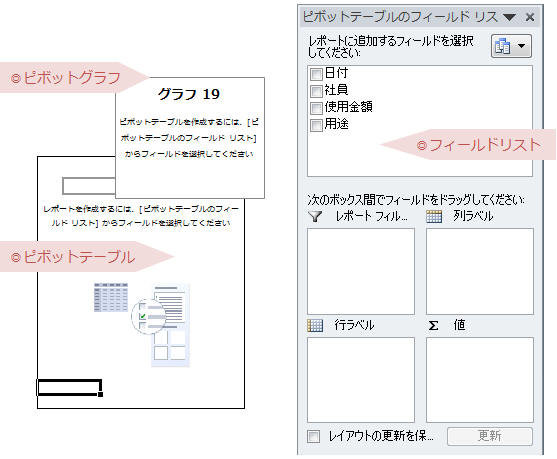Tick the 用途 field checkbox
The height and width of the screenshot is (459, 557).
316,125
